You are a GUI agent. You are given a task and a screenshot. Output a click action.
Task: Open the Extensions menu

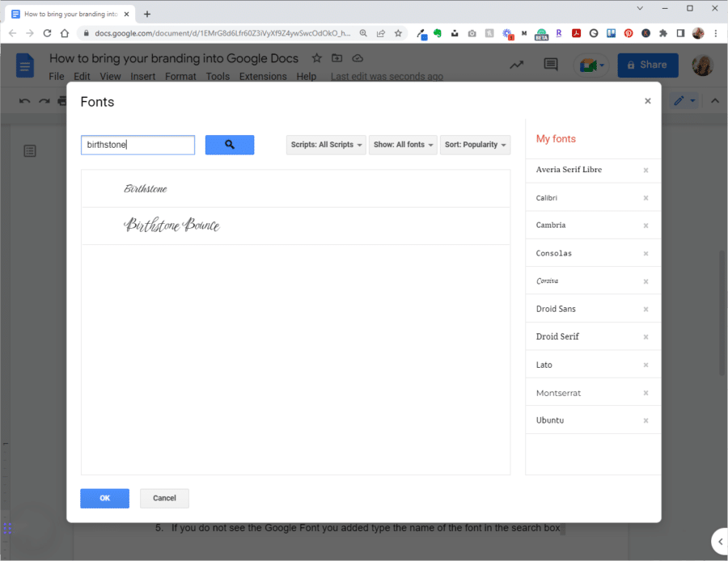click(x=262, y=76)
